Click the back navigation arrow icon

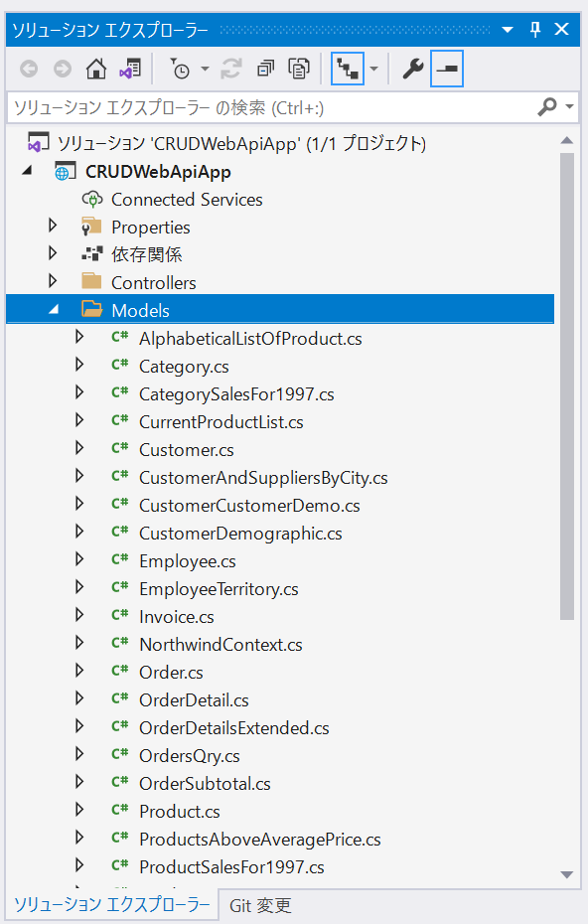click(x=29, y=69)
